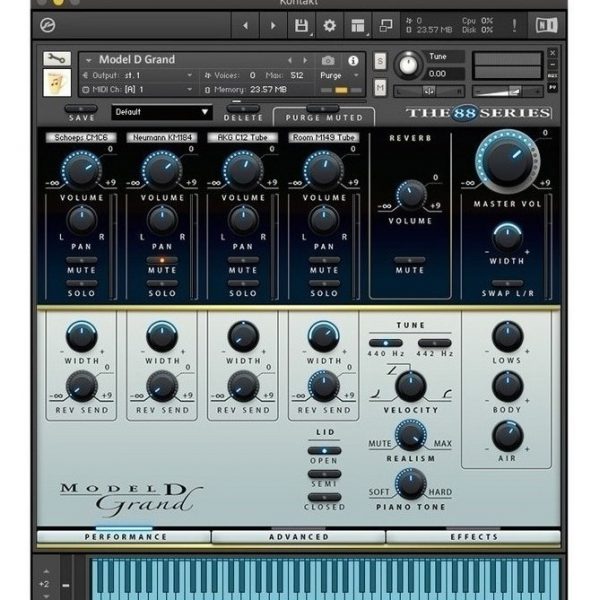This screenshot has height=600, width=600.
Task: Select previous instrument preset arrow
Action: pyautogui.click(x=290, y=60)
